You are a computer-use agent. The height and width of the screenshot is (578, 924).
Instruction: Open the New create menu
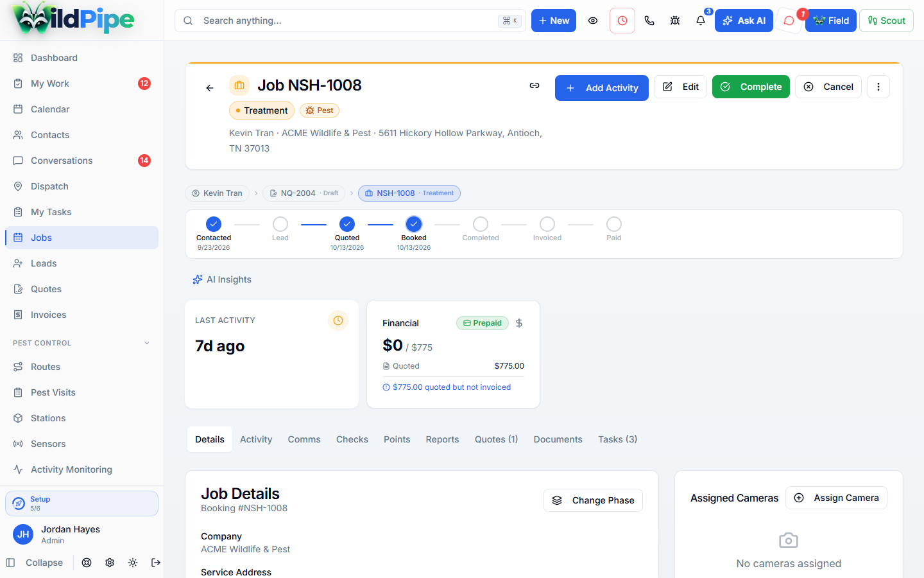pos(554,21)
